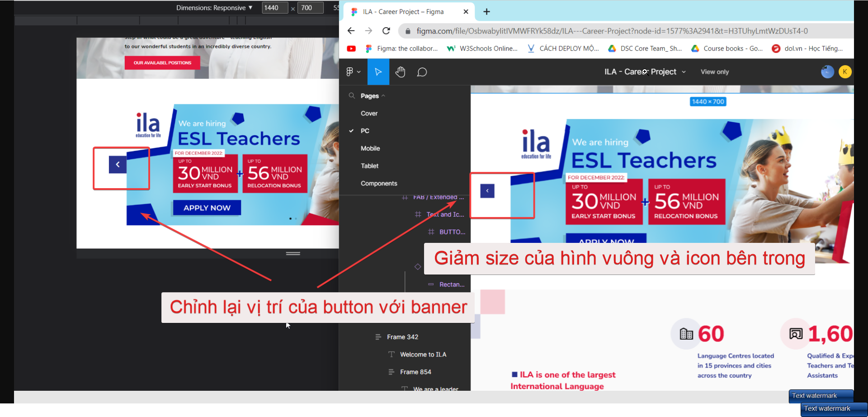Select the Frame 342 layer
This screenshot has height=417, width=868.
pyautogui.click(x=397, y=337)
